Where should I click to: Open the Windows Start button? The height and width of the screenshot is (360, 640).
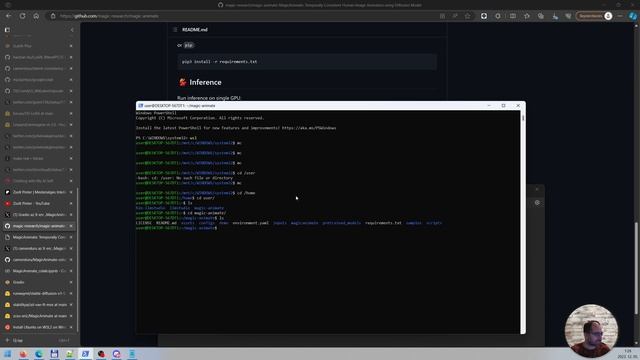7,354
